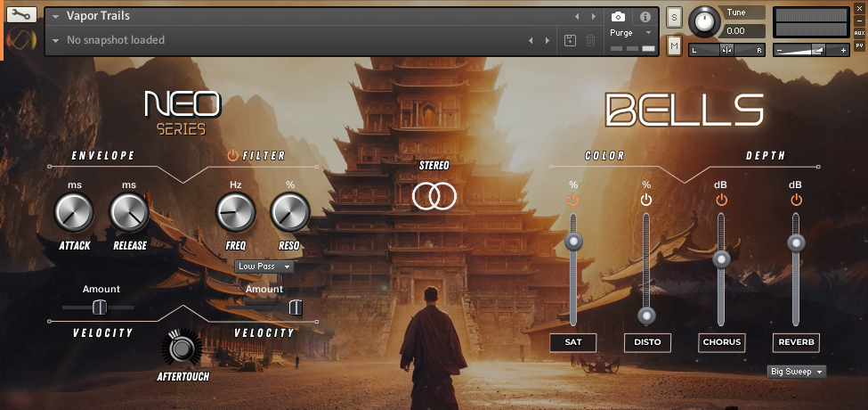Viewport: 868px width, 410px height.
Task: Click the AFTERTOUCH knob
Action: 182,348
